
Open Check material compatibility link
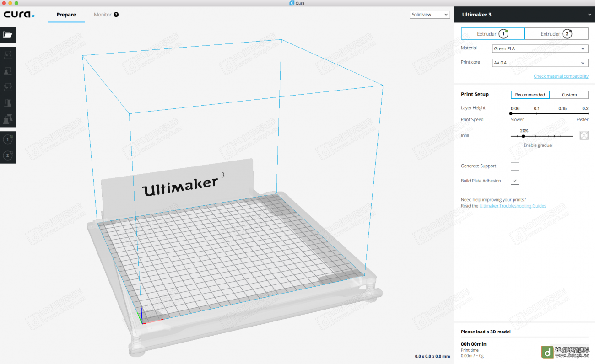(561, 76)
